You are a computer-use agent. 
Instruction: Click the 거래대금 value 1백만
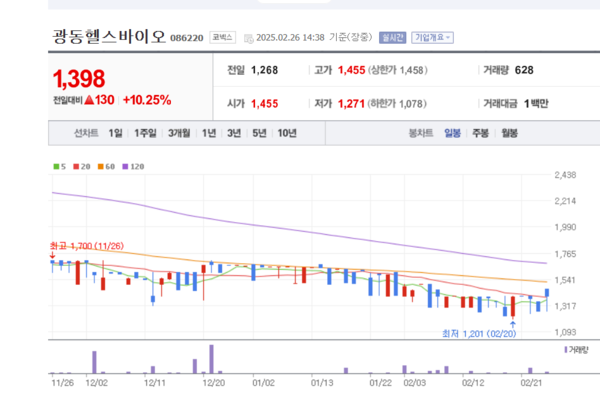click(536, 104)
